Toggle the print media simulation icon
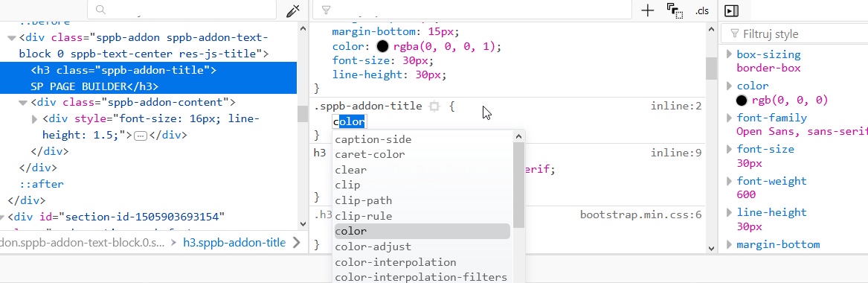 (x=675, y=10)
